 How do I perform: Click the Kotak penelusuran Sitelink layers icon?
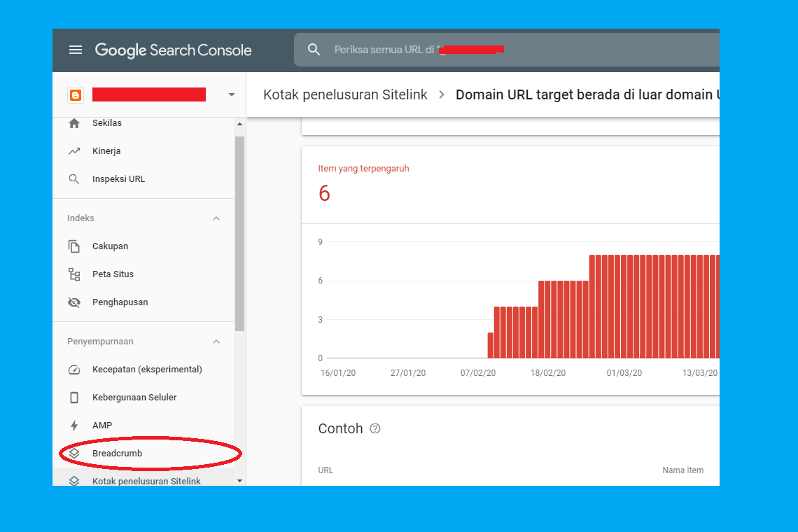click(x=74, y=481)
